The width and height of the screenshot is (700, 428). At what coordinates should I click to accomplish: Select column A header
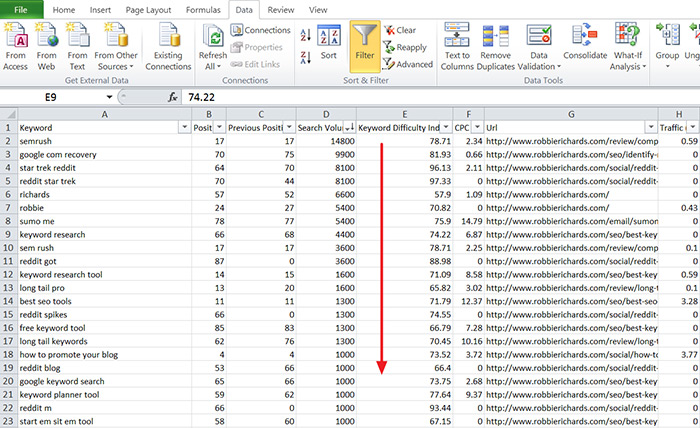click(104, 114)
